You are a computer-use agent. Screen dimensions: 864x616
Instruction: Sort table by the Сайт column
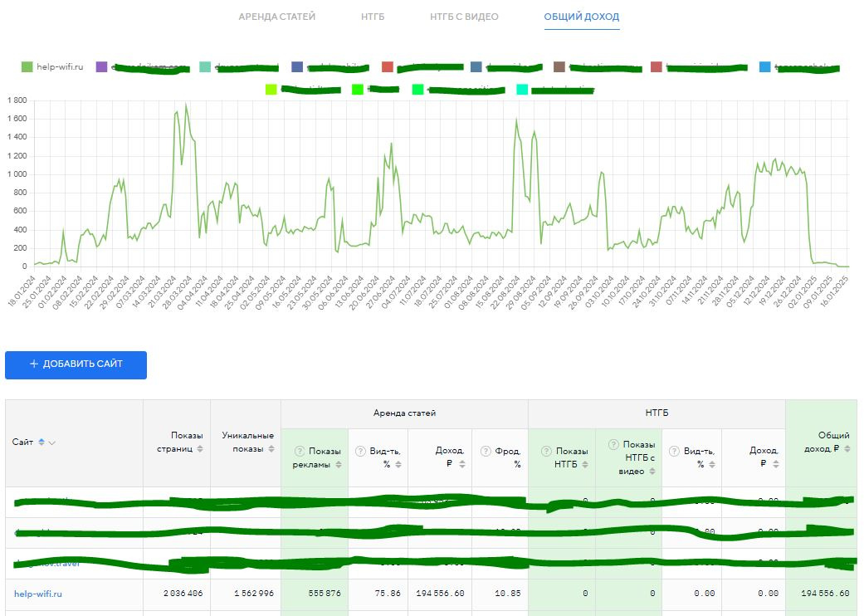41,442
